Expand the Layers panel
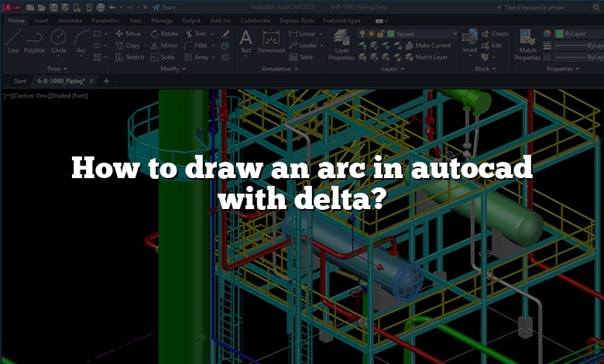 click(x=393, y=69)
